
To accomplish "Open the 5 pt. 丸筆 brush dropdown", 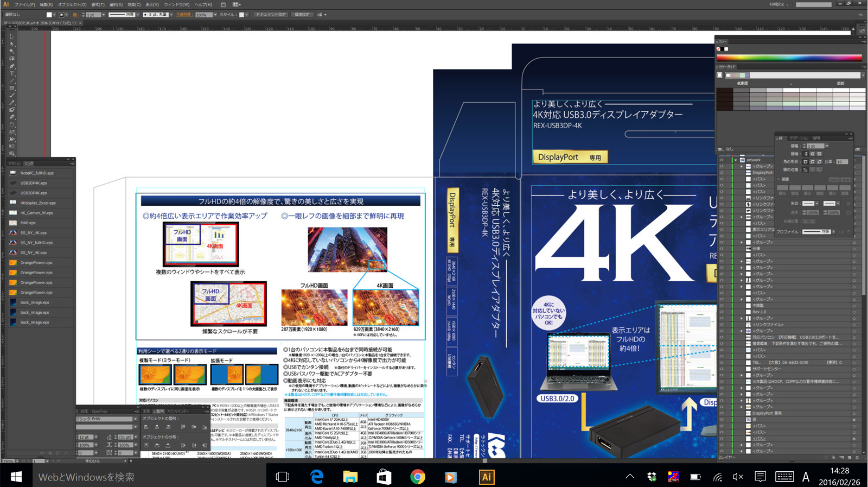I will tap(171, 15).
